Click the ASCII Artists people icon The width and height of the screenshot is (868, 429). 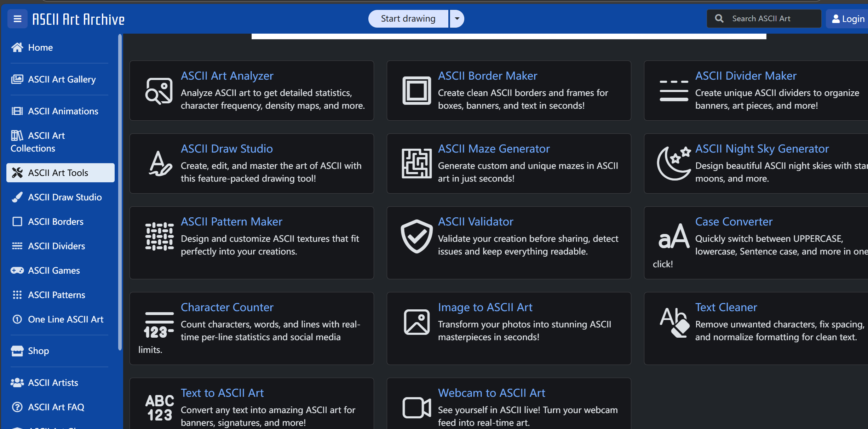pos(17,383)
